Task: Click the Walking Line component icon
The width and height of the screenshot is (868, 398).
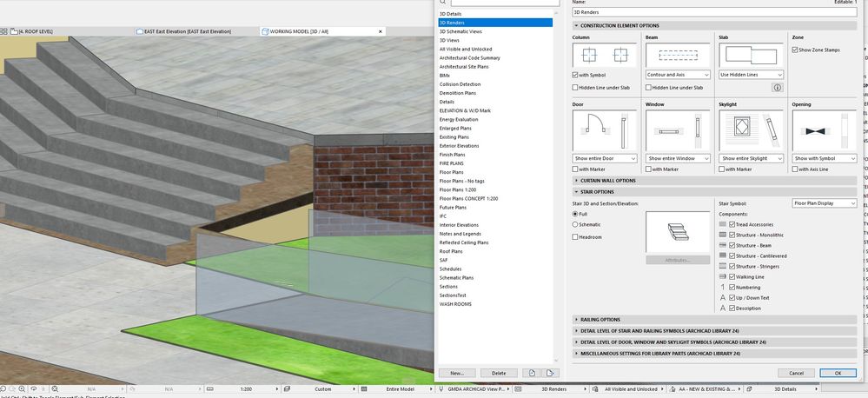Action: [723, 276]
